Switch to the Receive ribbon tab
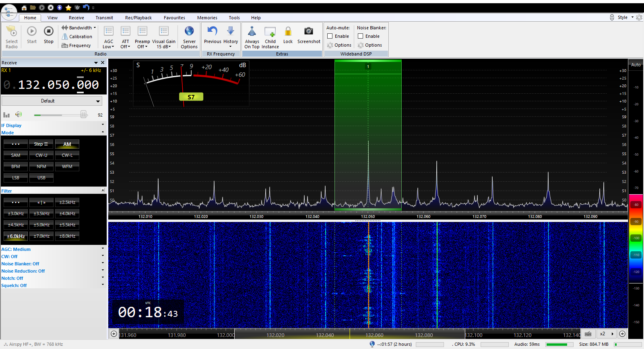Viewport: 644px width, 349px height. [x=76, y=18]
